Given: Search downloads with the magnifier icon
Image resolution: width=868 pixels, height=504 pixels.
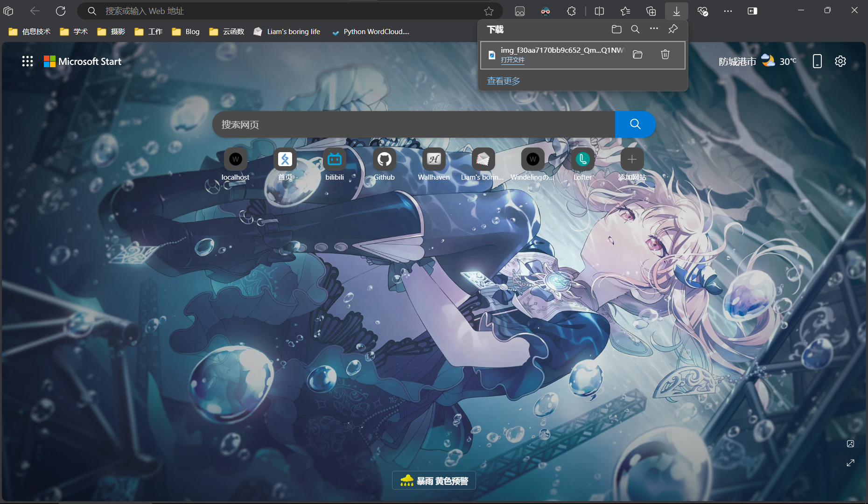Looking at the screenshot, I should coord(635,29).
